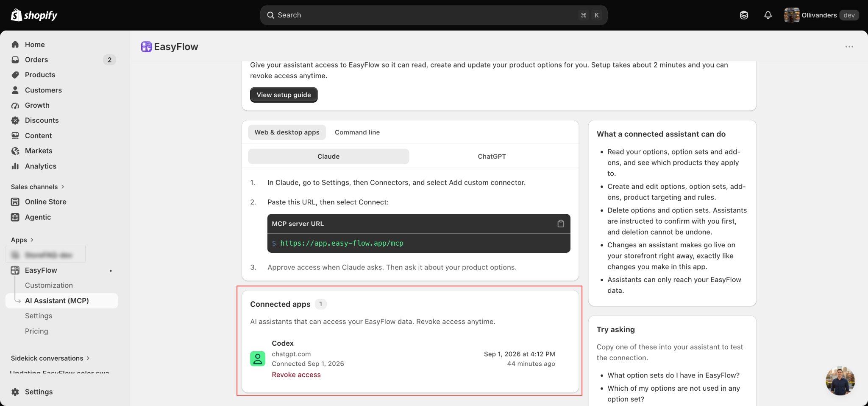The height and width of the screenshot is (406, 868).
Task: Select the Claude tab
Action: point(328,157)
